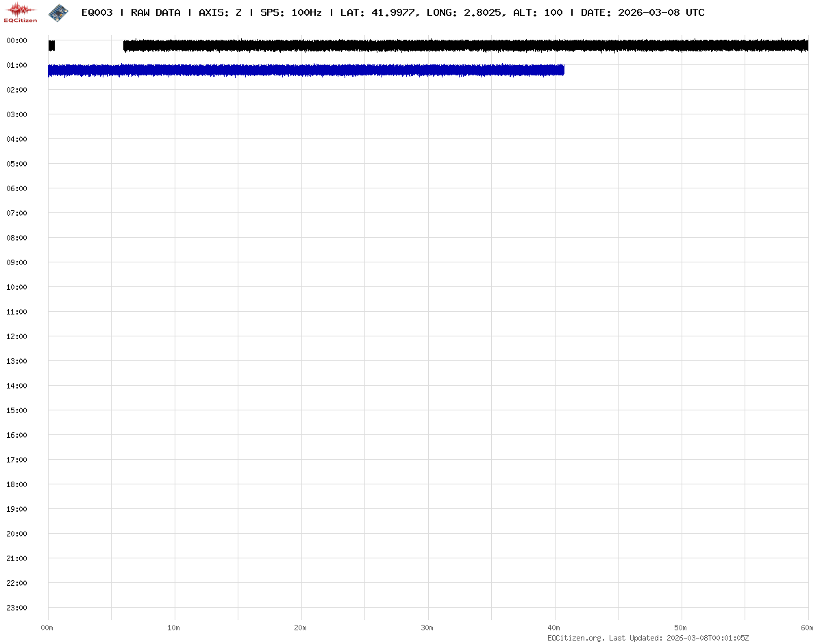The width and height of the screenshot is (822, 644).
Task: Click the 10m minute axis label
Action: [x=174, y=628]
